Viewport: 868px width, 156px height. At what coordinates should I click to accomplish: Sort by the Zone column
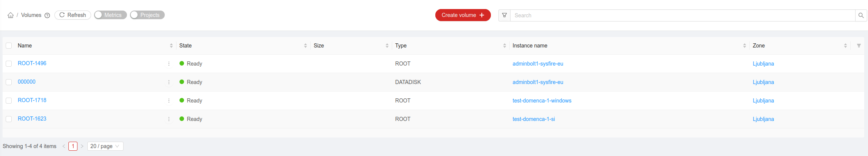[845, 46]
